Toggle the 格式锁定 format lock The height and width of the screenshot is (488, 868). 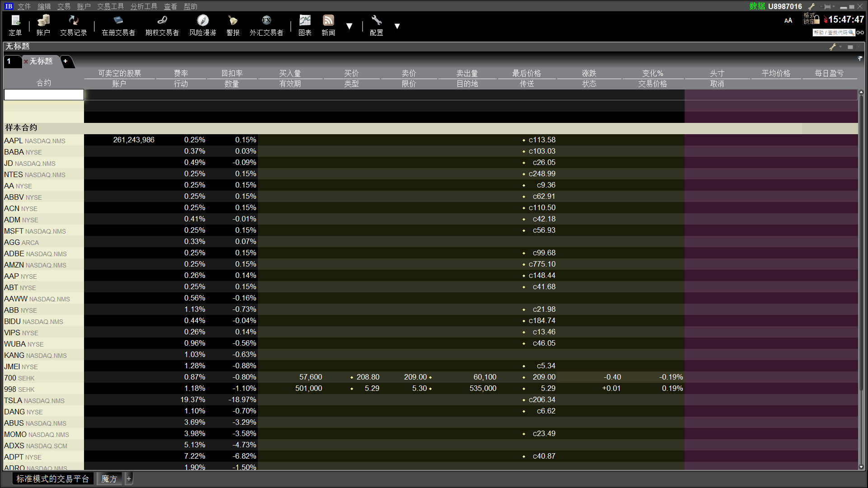click(x=812, y=19)
